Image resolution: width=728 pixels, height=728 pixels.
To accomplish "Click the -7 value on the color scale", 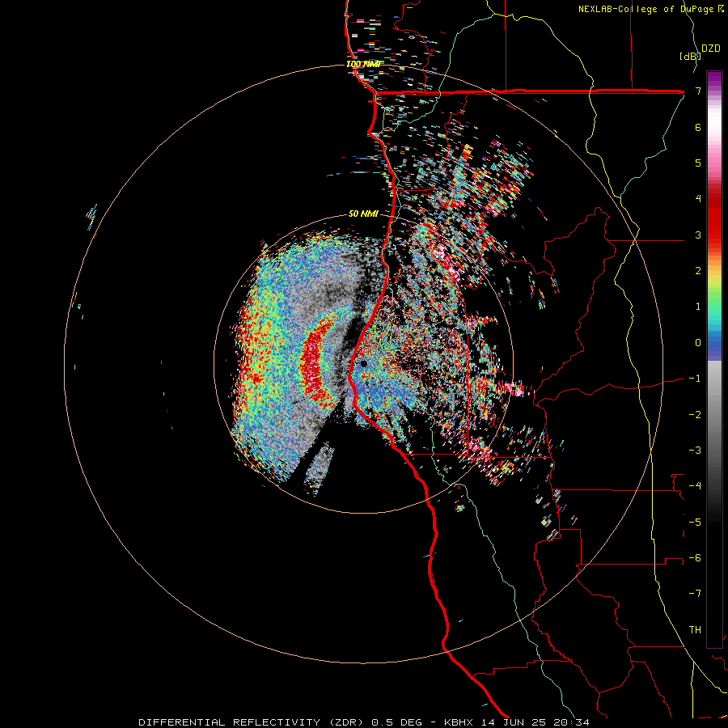I will point(695,594).
